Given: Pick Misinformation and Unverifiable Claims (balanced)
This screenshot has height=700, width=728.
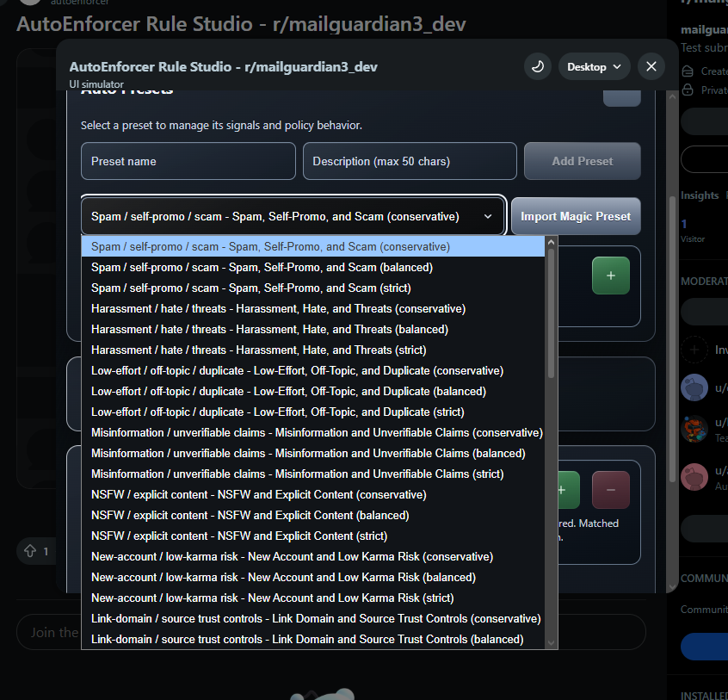Looking at the screenshot, I should [x=313, y=454].
